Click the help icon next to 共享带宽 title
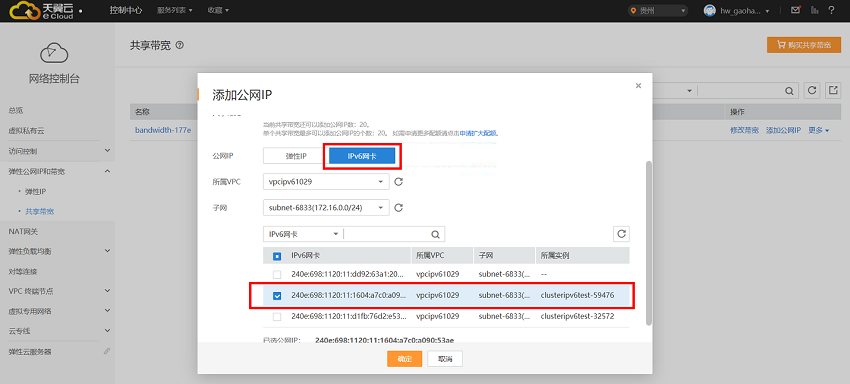Viewport: 850px width, 384px height. tap(180, 46)
